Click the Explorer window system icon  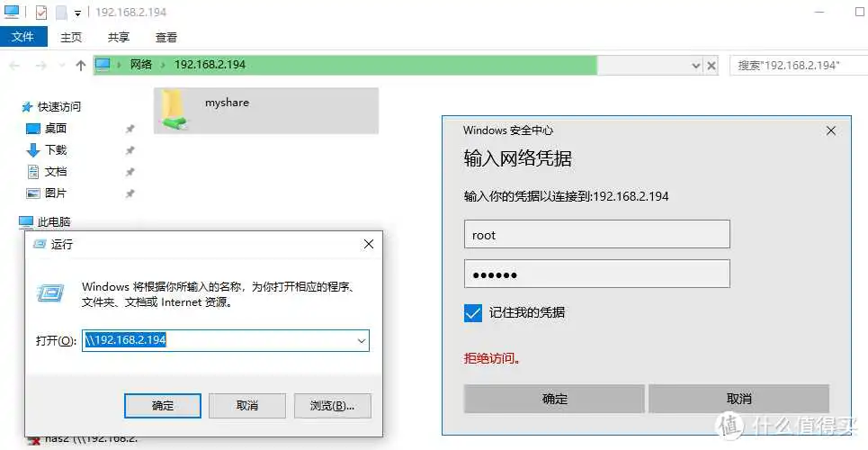[12, 12]
